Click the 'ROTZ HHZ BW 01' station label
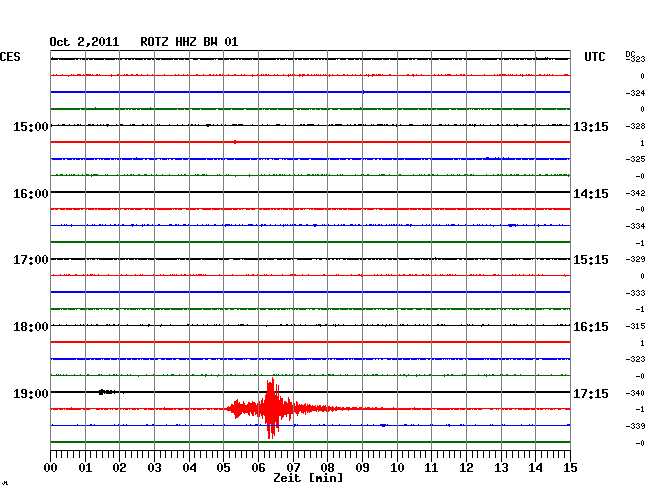 point(189,42)
